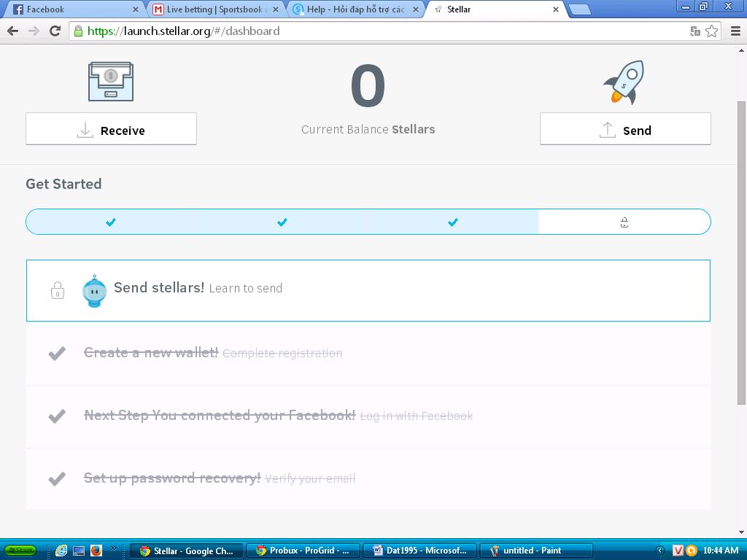Screen dimensions: 747x560
Task: Click the Get Started heading
Action: (64, 184)
